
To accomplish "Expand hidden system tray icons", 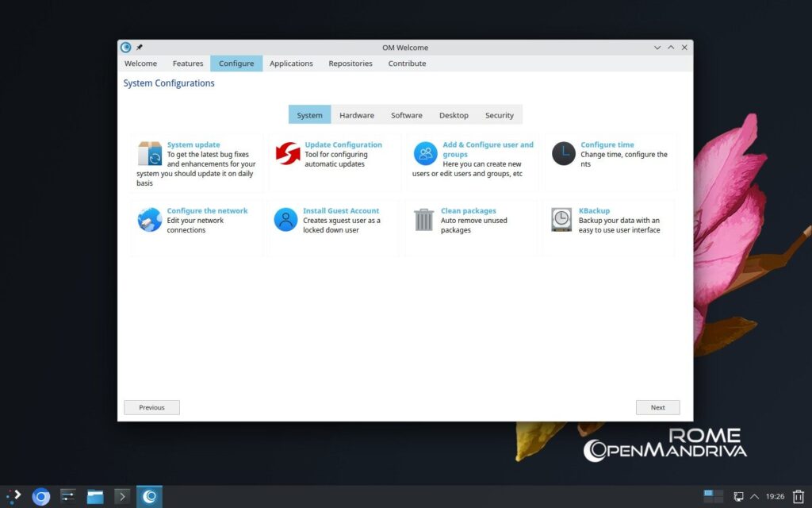I will [x=755, y=497].
